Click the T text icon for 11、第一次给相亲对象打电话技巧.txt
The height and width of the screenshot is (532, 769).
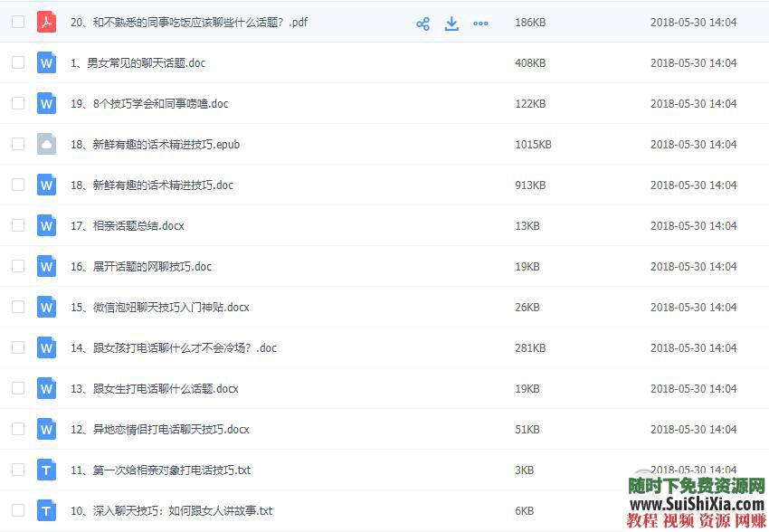point(46,470)
